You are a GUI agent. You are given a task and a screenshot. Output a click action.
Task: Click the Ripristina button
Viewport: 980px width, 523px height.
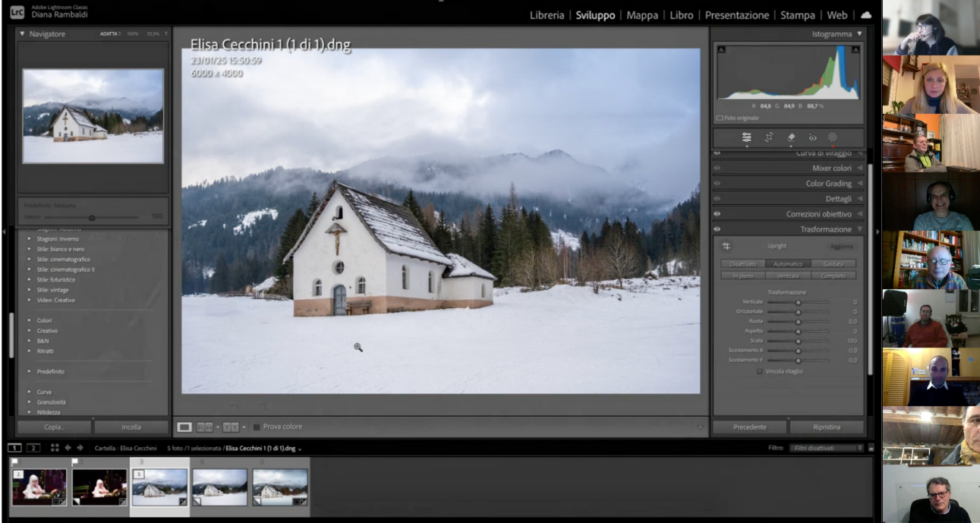coord(827,427)
